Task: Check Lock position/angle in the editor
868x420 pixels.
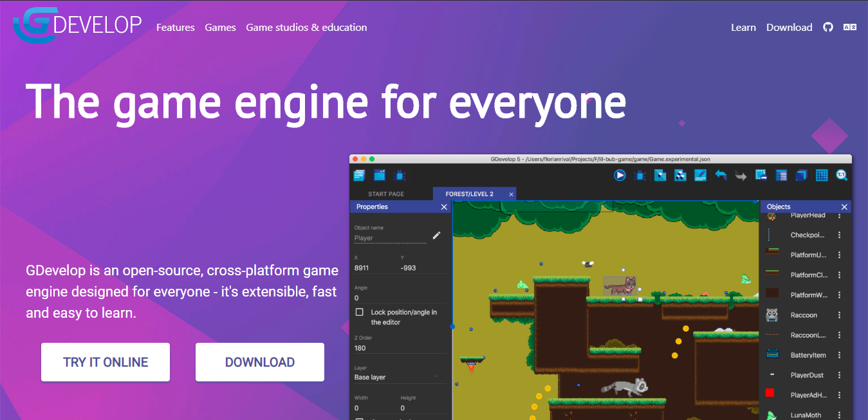Action: (x=360, y=312)
